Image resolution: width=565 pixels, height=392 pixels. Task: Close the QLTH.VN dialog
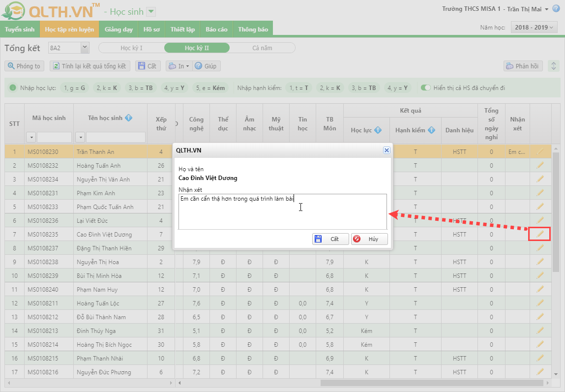pos(387,150)
